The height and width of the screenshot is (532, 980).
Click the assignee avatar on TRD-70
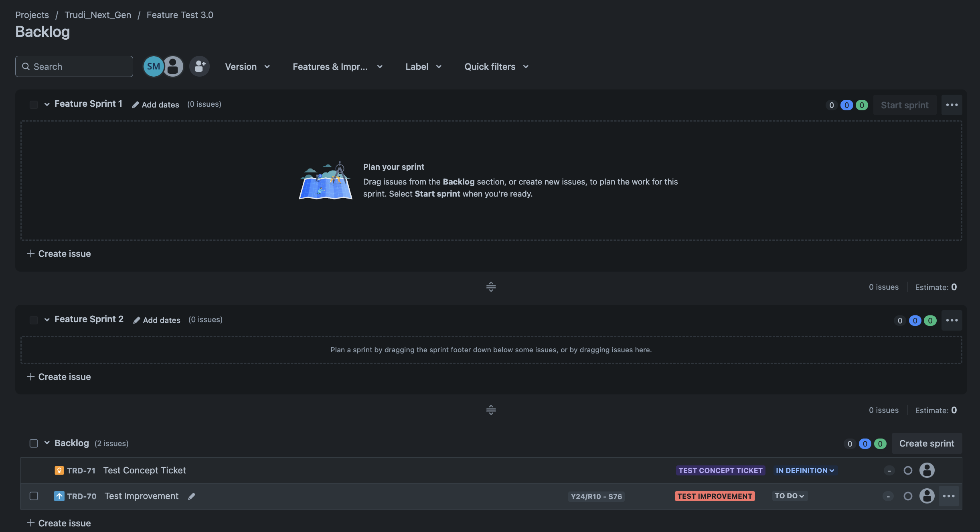click(927, 496)
